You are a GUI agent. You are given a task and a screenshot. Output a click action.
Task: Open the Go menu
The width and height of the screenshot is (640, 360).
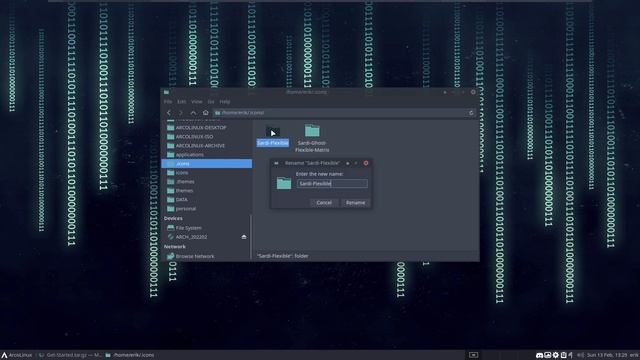tap(211, 102)
